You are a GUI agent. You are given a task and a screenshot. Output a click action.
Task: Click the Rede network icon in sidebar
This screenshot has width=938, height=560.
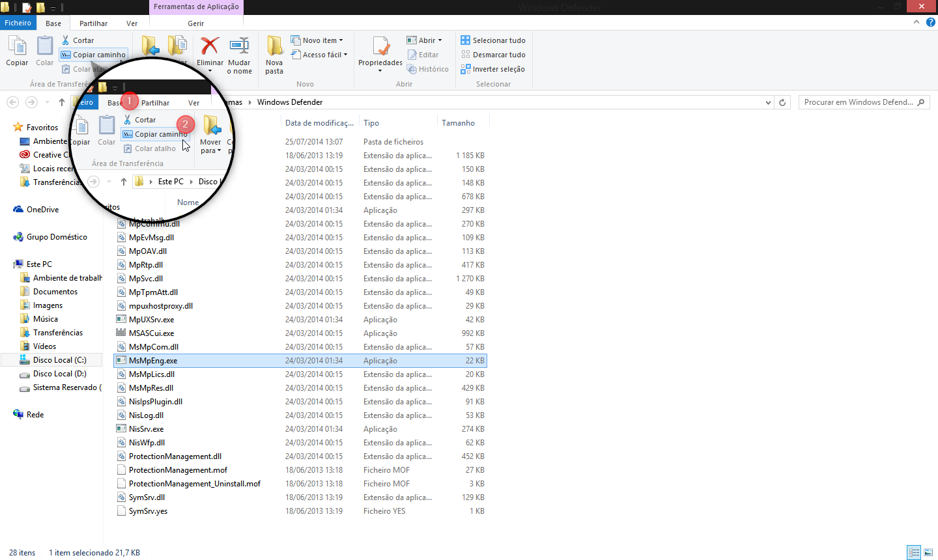click(x=18, y=415)
